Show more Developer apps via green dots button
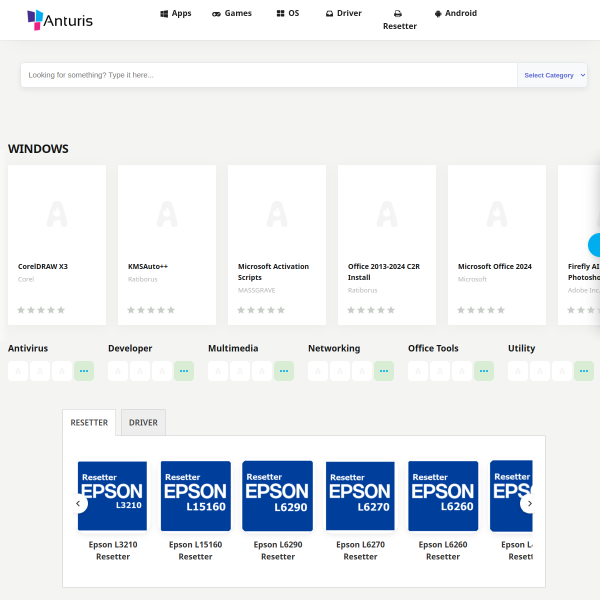This screenshot has width=600, height=600. click(184, 371)
